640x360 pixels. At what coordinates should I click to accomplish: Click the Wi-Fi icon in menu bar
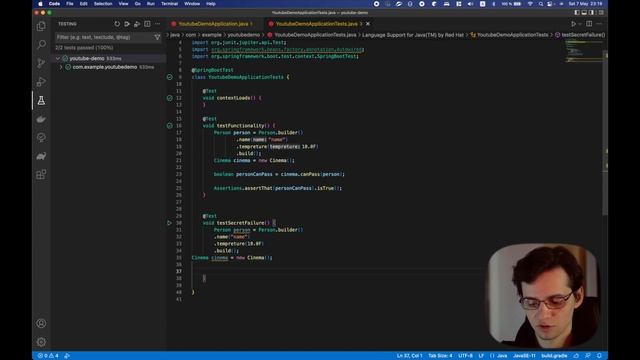point(530,4)
